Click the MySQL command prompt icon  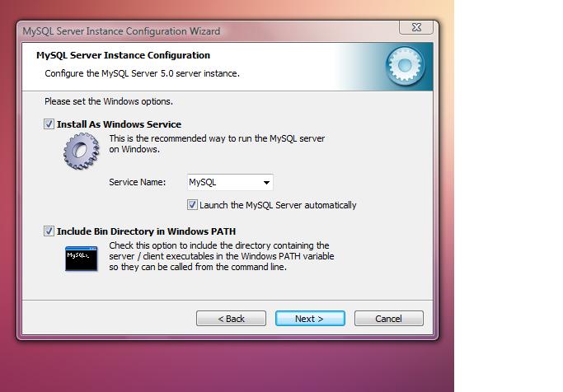pyautogui.click(x=81, y=259)
